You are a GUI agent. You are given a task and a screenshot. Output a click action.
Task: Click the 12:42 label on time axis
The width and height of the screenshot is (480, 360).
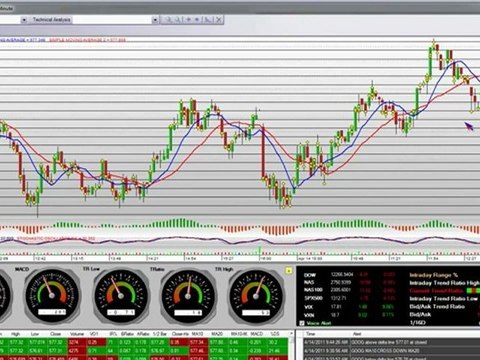pyautogui.click(x=40, y=258)
